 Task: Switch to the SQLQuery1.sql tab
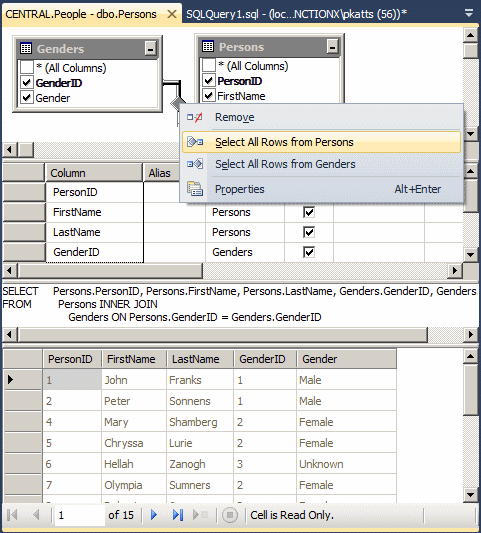296,14
